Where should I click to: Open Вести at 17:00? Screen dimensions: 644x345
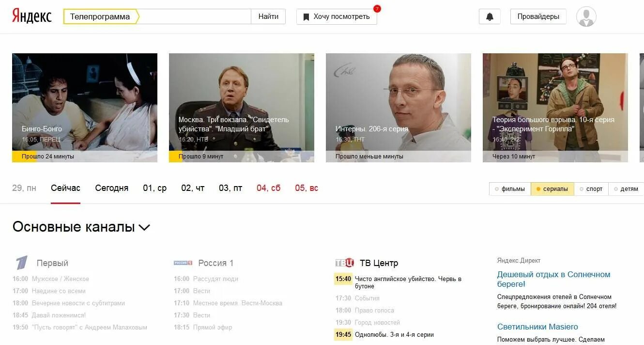click(x=201, y=291)
